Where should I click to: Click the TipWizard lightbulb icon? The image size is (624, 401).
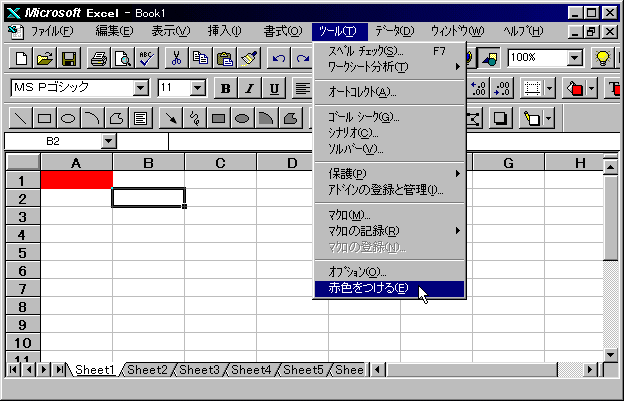(x=602, y=59)
